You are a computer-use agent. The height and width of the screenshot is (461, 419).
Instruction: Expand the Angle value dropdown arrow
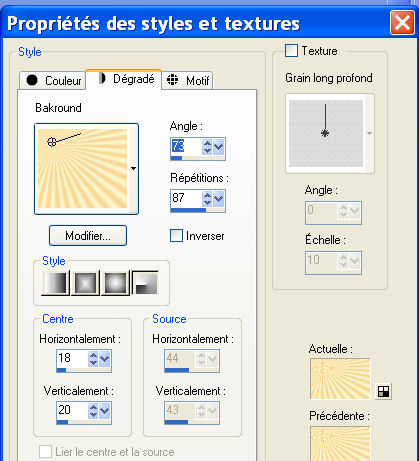[x=219, y=147]
